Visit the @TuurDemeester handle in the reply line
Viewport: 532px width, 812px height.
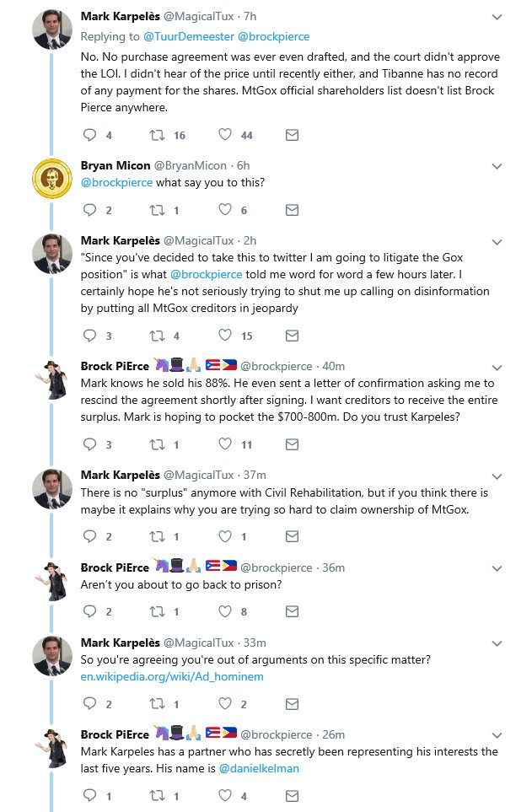click(189, 37)
